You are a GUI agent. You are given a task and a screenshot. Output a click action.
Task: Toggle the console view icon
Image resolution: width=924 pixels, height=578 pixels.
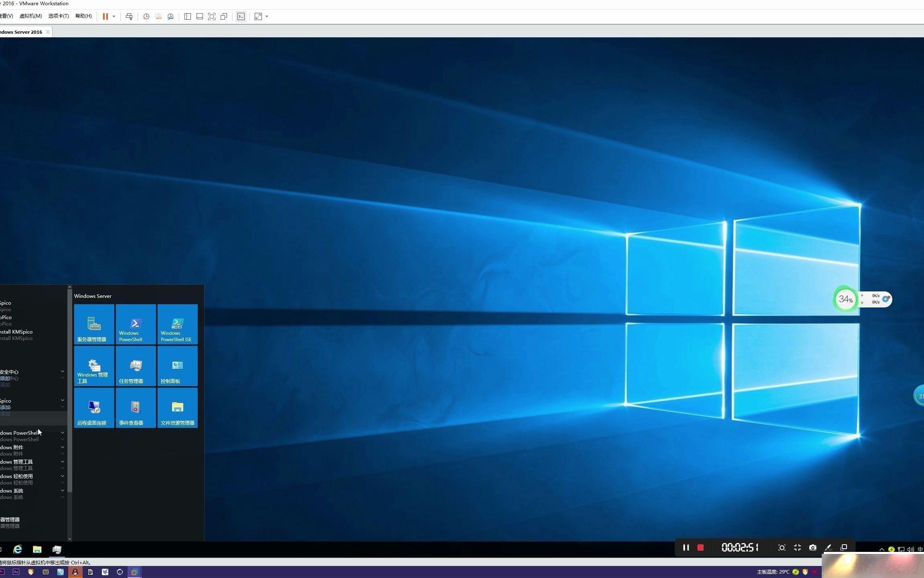tap(241, 16)
